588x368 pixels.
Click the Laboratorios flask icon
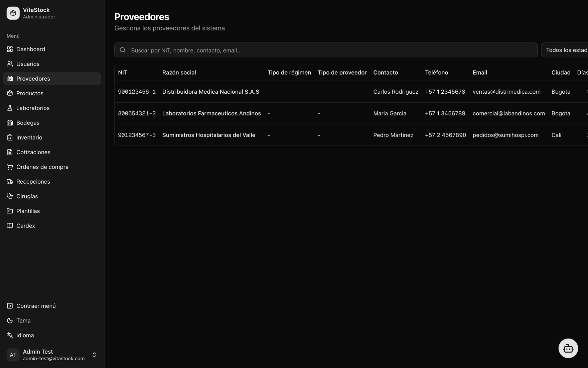click(10, 108)
